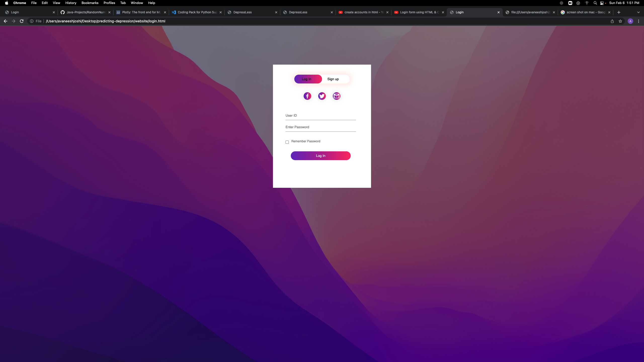The height and width of the screenshot is (362, 644).
Task: Click the back navigation arrow
Action: point(6,21)
